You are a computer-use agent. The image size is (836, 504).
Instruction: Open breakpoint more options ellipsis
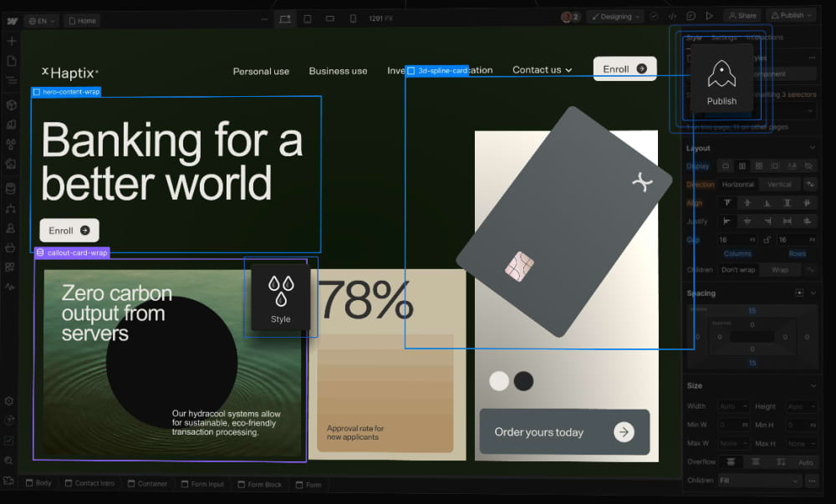(264, 20)
